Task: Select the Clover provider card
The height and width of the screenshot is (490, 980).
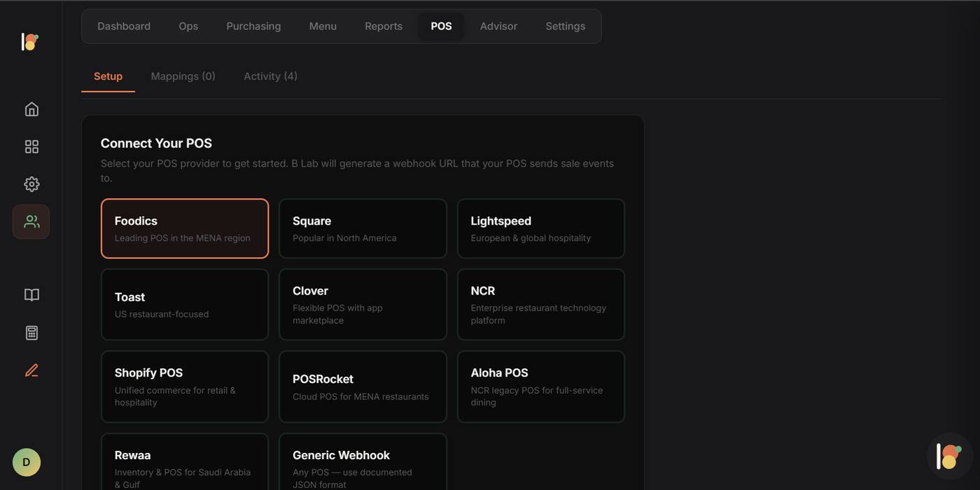Action: point(363,304)
